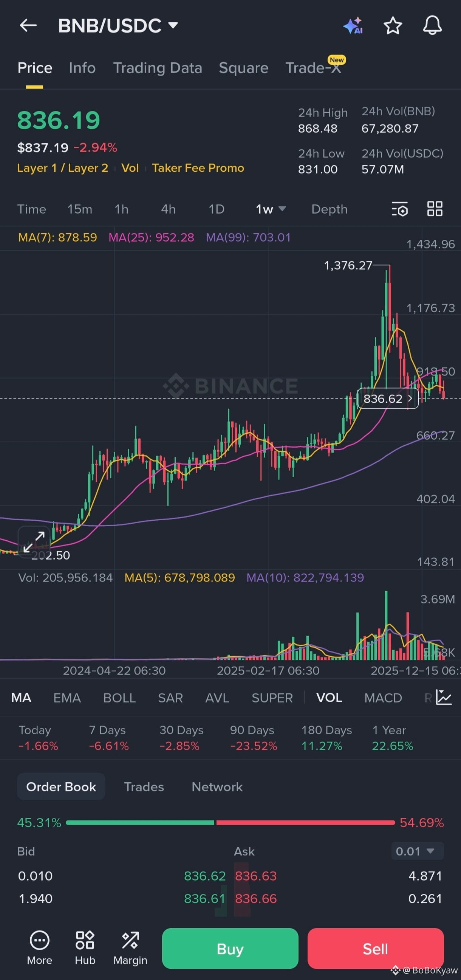
Task: Open chart settings icon
Action: [400, 209]
